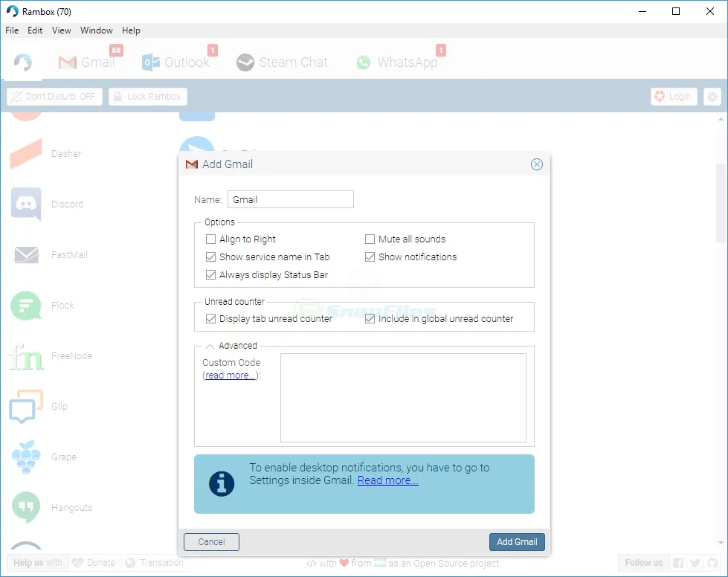Uncheck Always display Status Bar
This screenshot has width=728, height=577.
click(x=210, y=275)
